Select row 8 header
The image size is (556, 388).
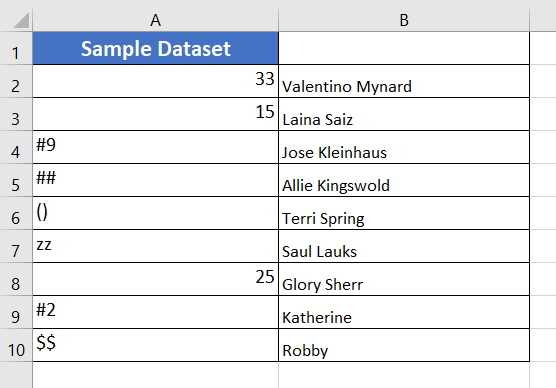[16, 279]
